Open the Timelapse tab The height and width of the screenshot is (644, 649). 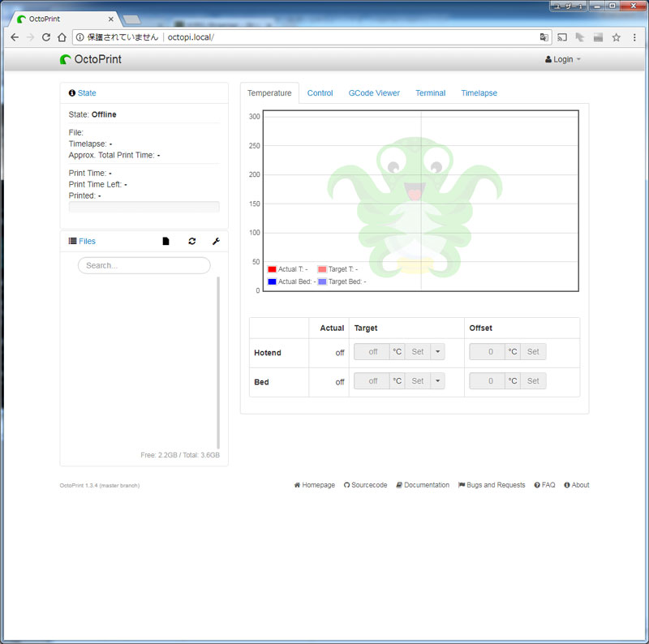[x=479, y=93]
